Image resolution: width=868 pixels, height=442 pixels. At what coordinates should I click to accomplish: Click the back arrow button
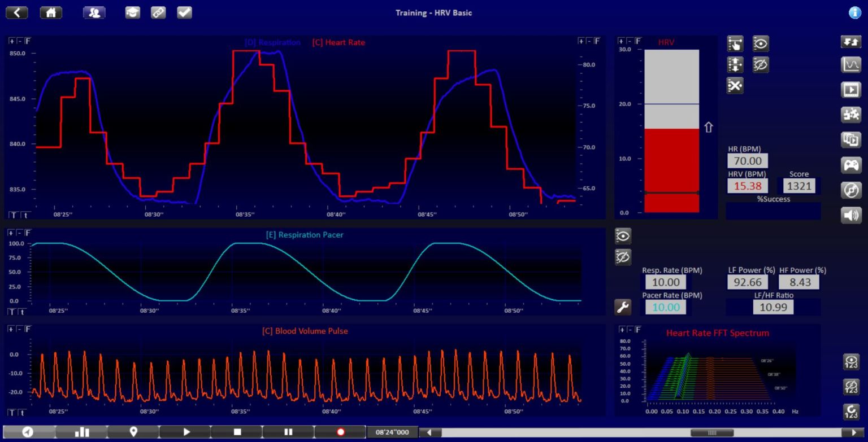[17, 12]
